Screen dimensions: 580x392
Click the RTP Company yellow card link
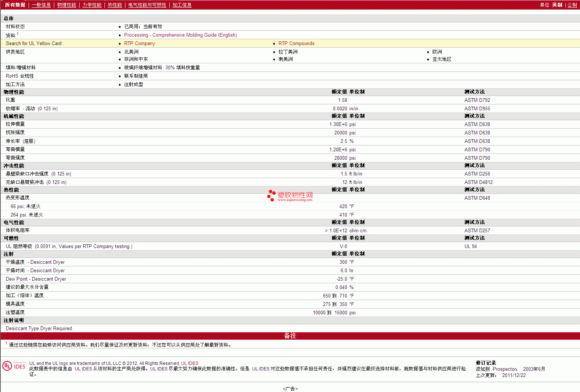139,43
